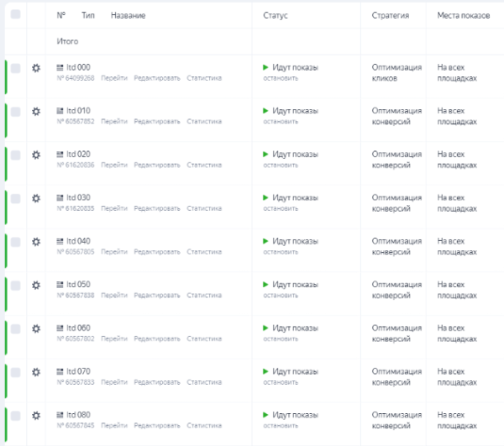Select all campaigns with header checkbox
Viewport: 504px width, 446px height.
point(15,15)
